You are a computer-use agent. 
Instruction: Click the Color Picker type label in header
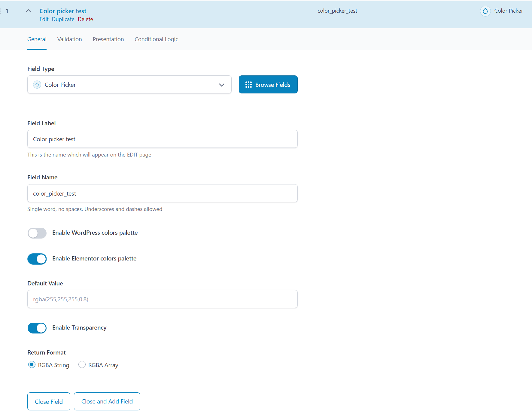click(509, 11)
